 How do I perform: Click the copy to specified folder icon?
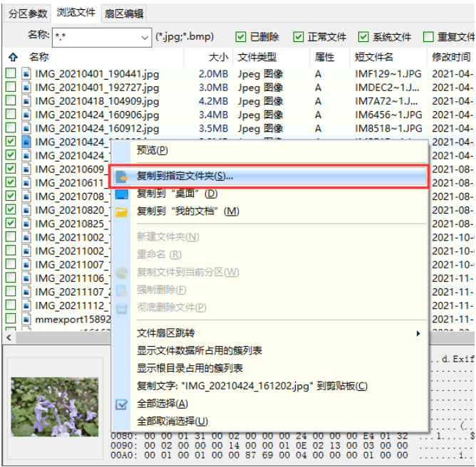[122, 177]
